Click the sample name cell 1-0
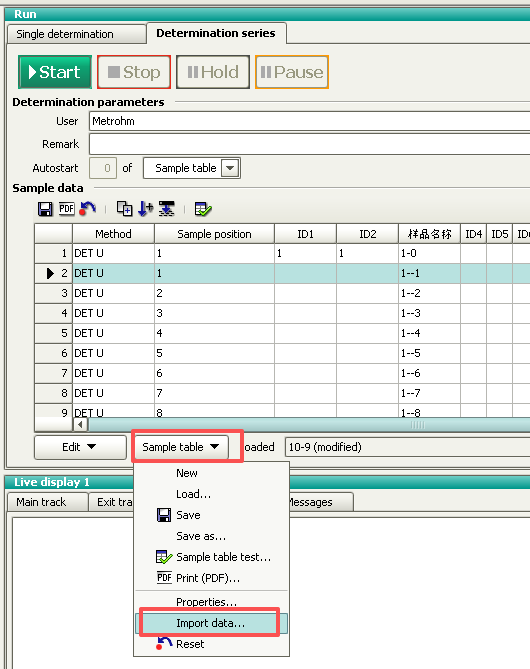This screenshot has width=530, height=669. [x=429, y=253]
